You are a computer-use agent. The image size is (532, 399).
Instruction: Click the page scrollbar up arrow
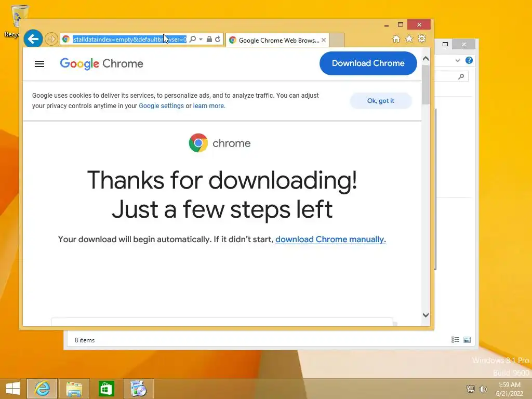[x=426, y=59]
